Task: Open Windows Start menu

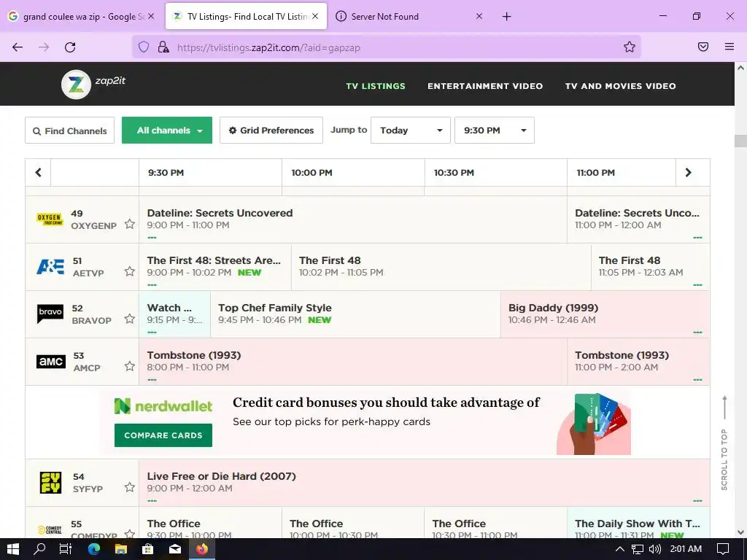Action: pyautogui.click(x=13, y=549)
